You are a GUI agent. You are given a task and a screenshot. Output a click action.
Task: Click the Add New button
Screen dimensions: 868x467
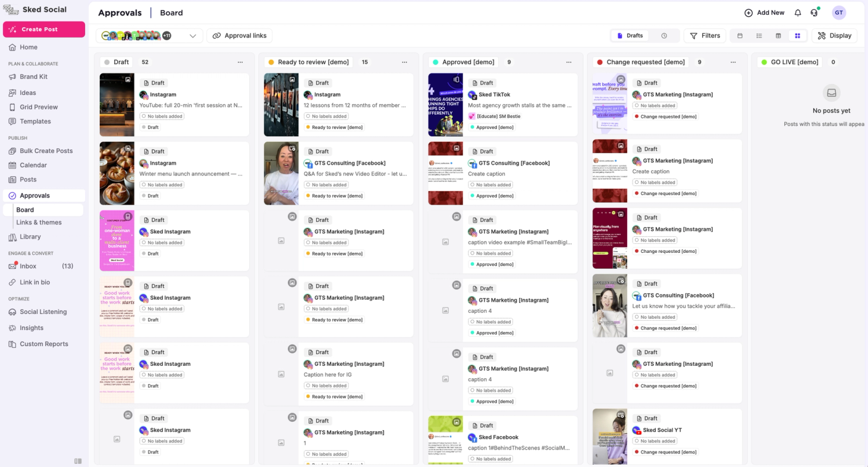click(765, 12)
